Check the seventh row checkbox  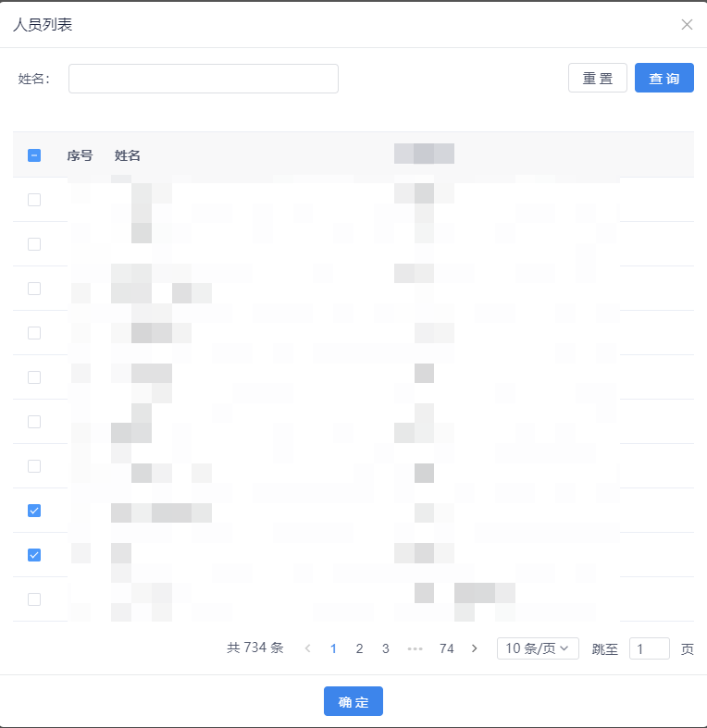pyautogui.click(x=34, y=466)
